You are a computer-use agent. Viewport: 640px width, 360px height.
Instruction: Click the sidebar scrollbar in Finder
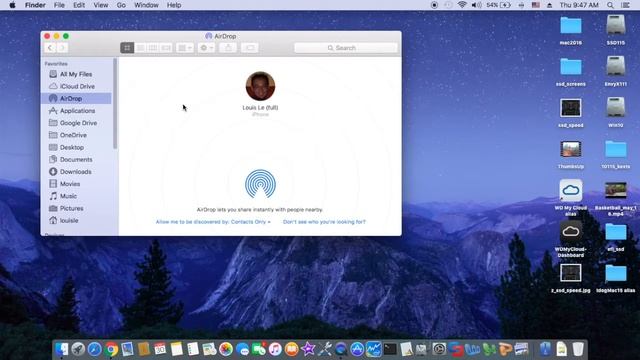pyautogui.click(x=115, y=104)
